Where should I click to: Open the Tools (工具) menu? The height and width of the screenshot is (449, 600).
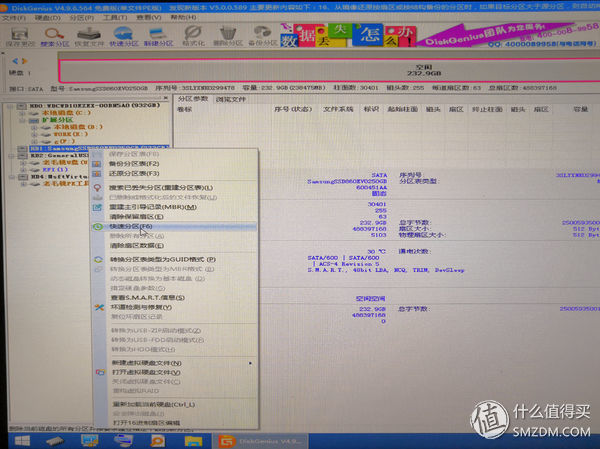click(115, 18)
